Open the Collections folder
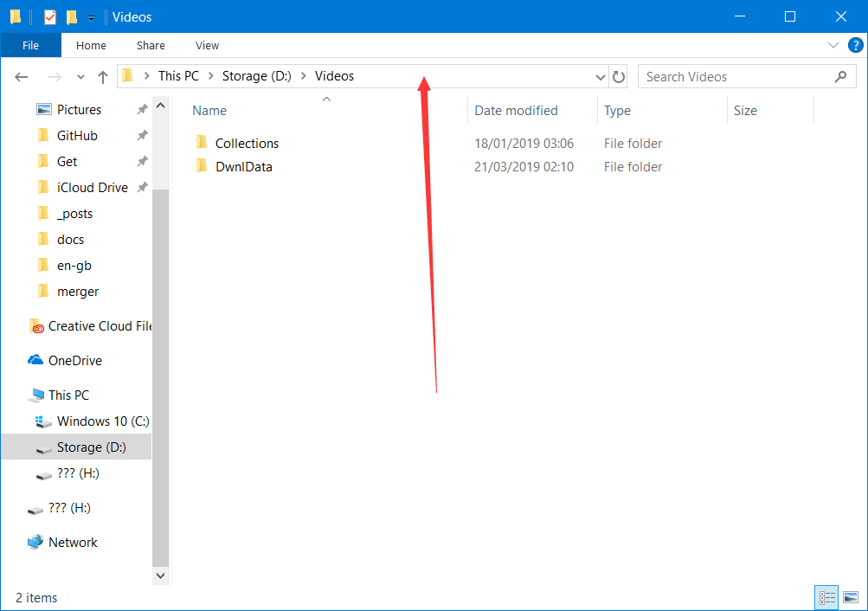Screen dimensions: 868x611 coord(247,144)
